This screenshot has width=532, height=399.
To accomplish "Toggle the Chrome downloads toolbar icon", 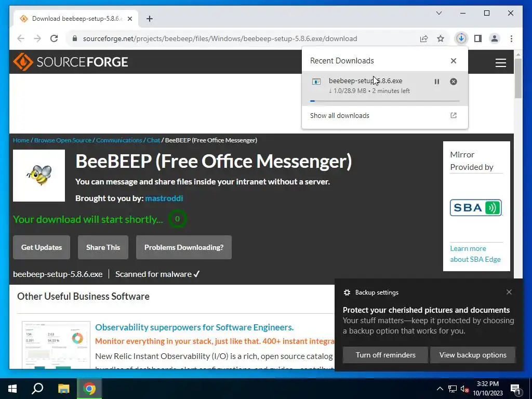I will coord(461,38).
